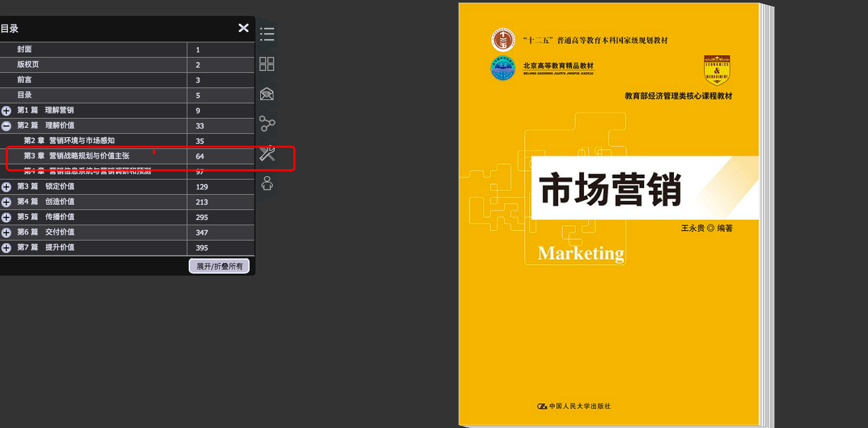
Task: Close the 目录 panel with X
Action: tap(244, 28)
